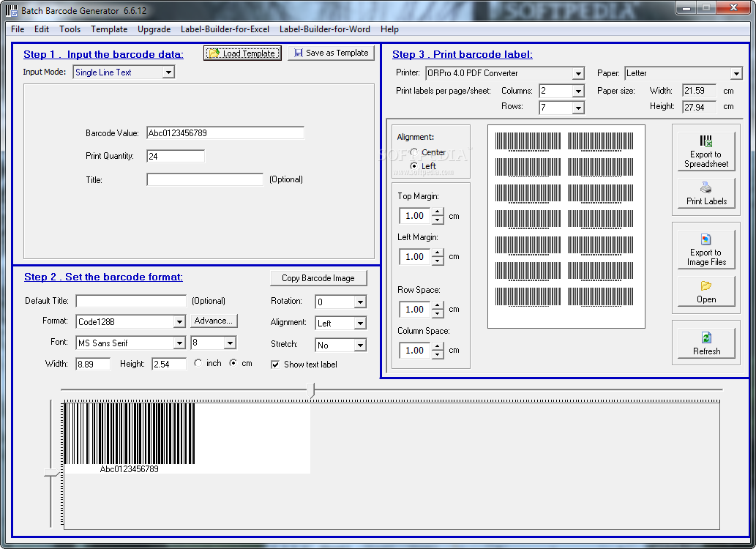Decrease Left Margin with down arrow
Screen dimensions: 756x549
(438, 261)
